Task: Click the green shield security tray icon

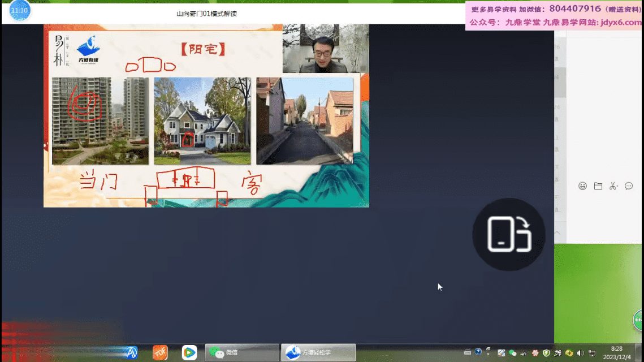Action: [546, 353]
